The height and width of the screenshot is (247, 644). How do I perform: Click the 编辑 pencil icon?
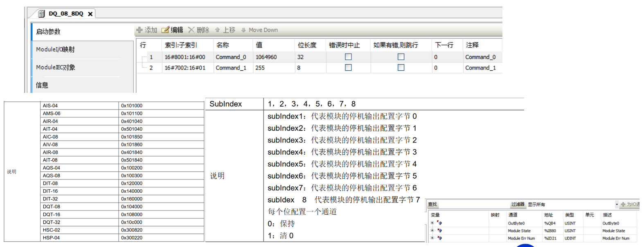165,30
